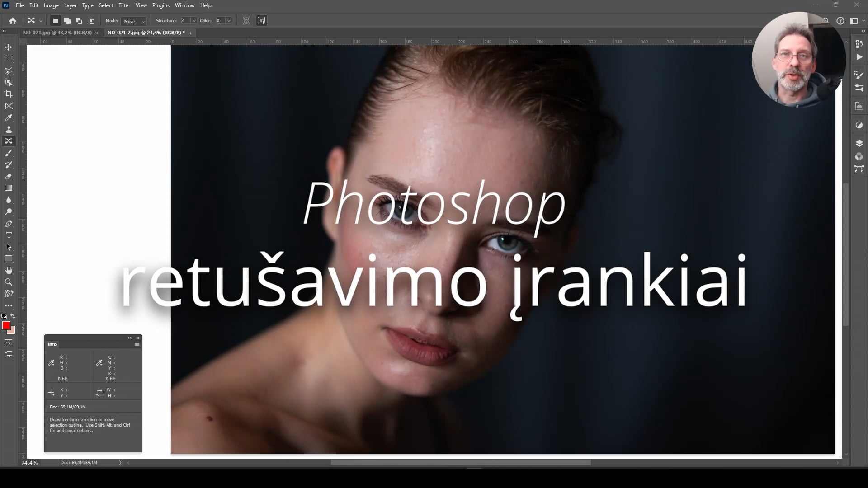
Task: Select the Brush tool
Action: (x=9, y=153)
